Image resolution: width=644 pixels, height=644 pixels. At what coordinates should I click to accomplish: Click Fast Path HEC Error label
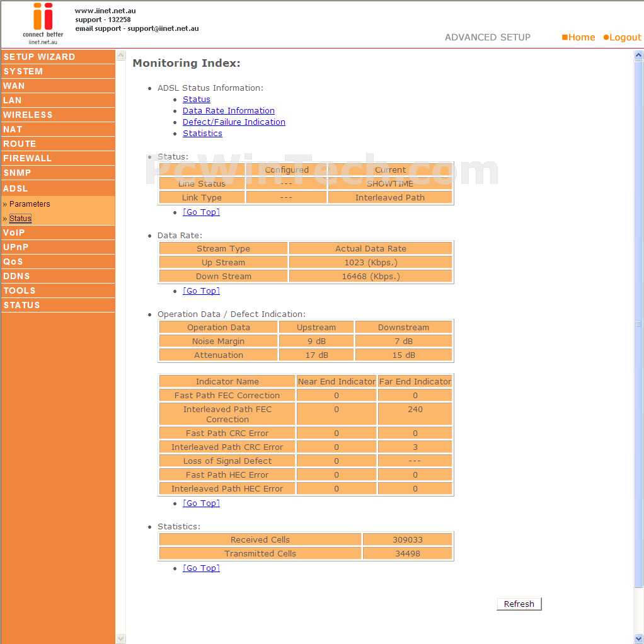point(227,474)
